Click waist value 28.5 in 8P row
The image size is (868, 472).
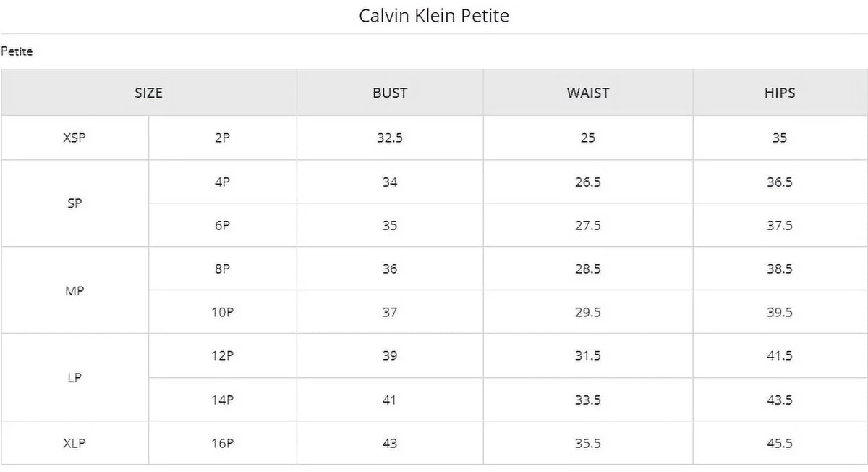(x=588, y=269)
